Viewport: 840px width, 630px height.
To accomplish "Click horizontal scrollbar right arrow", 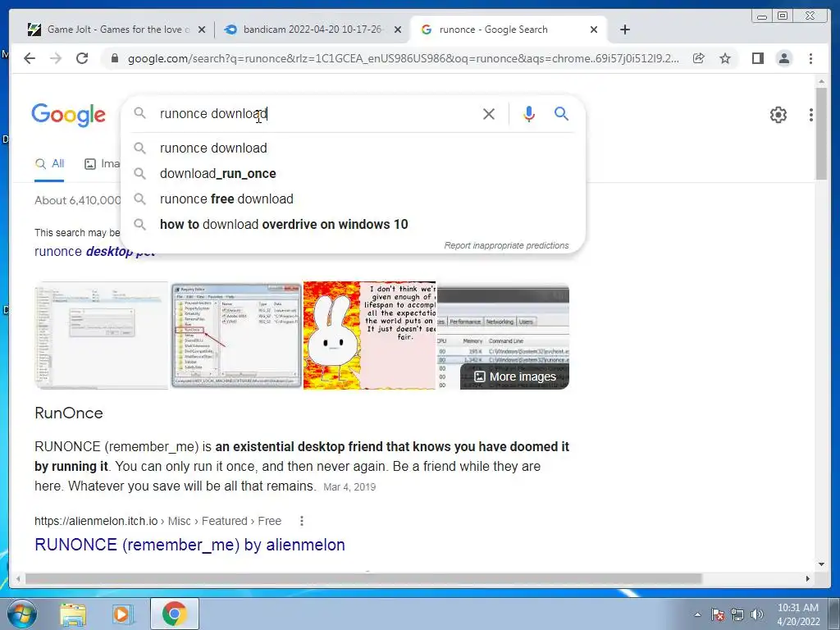I will 808,578.
